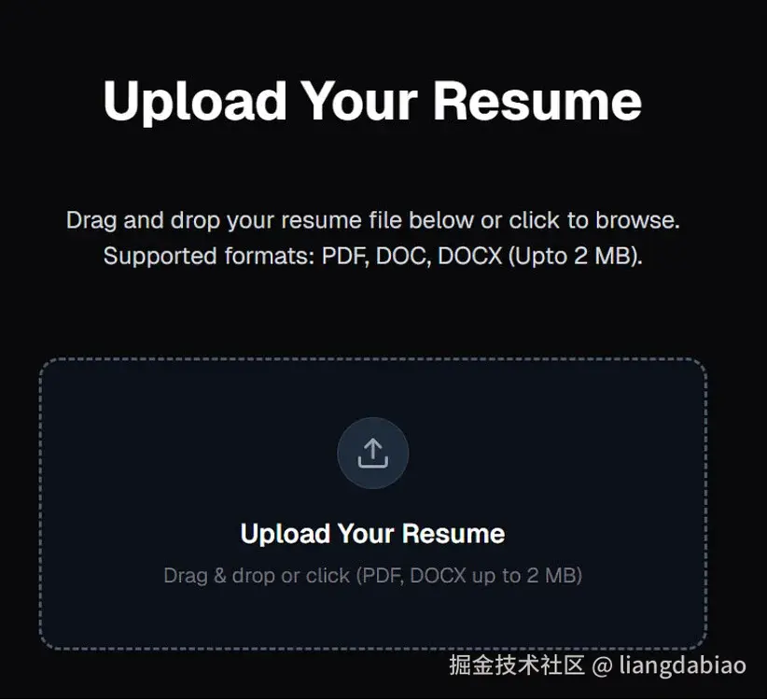Click the large page heading "Upload Your Resume"
This screenshot has width=767, height=700.
click(x=372, y=101)
